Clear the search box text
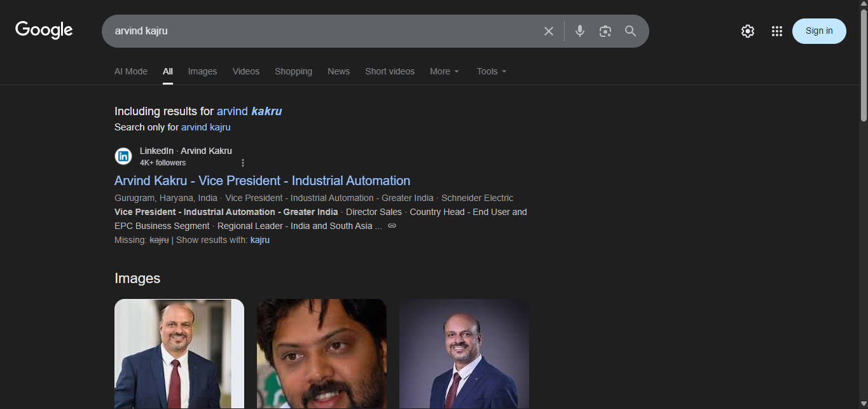The height and width of the screenshot is (409, 868). [548, 31]
